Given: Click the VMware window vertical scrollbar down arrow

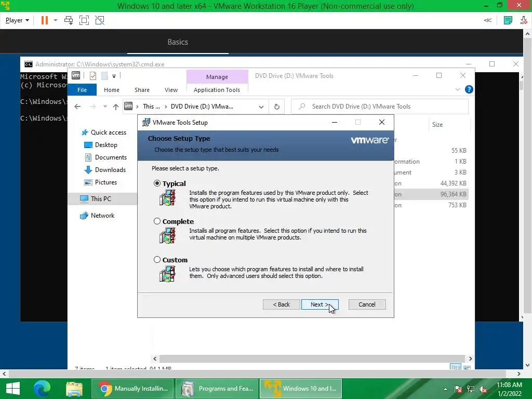Looking at the screenshot, I should coord(527,365).
